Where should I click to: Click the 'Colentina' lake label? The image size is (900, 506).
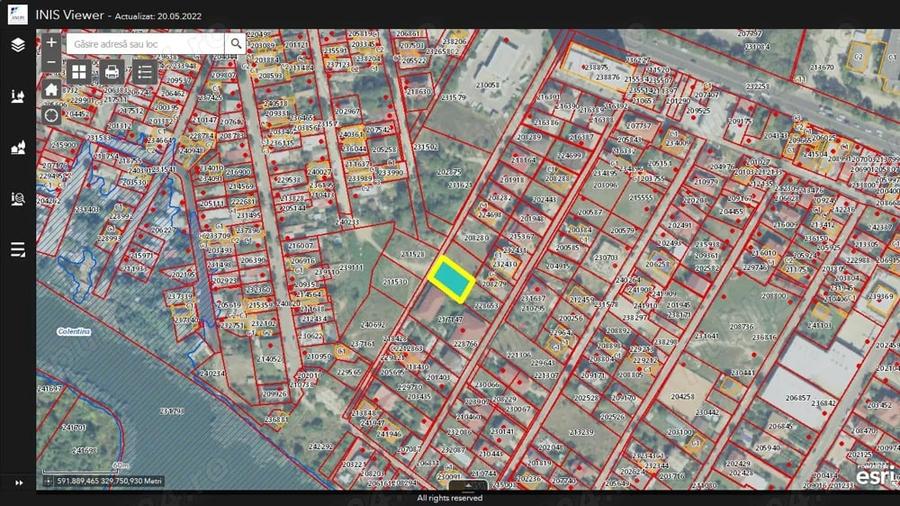tap(74, 332)
